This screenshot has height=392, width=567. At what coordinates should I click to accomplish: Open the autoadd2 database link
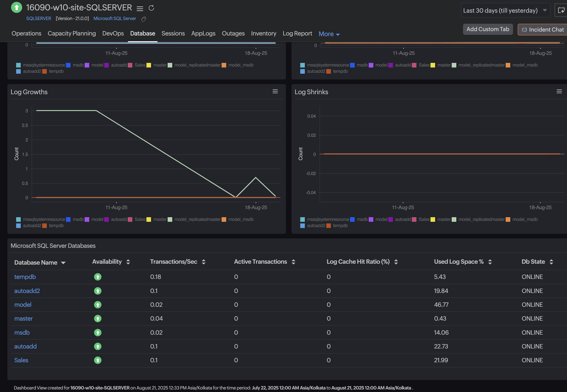coord(27,291)
